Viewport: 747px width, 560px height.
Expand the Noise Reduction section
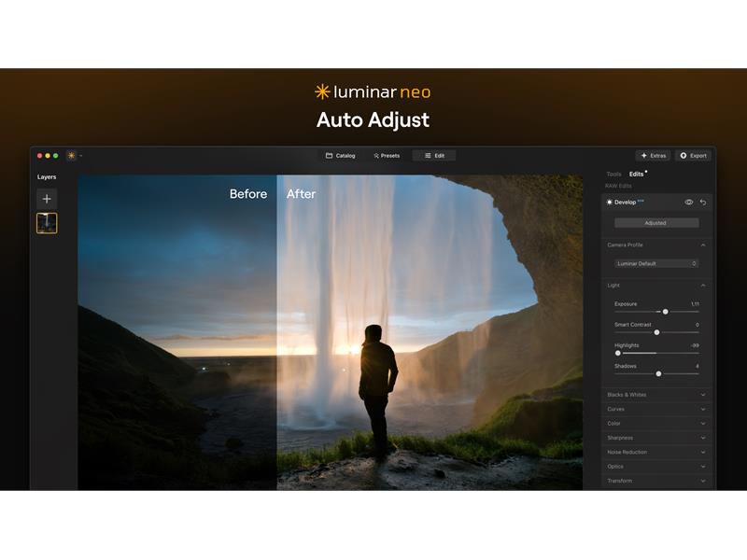pyautogui.click(x=656, y=452)
